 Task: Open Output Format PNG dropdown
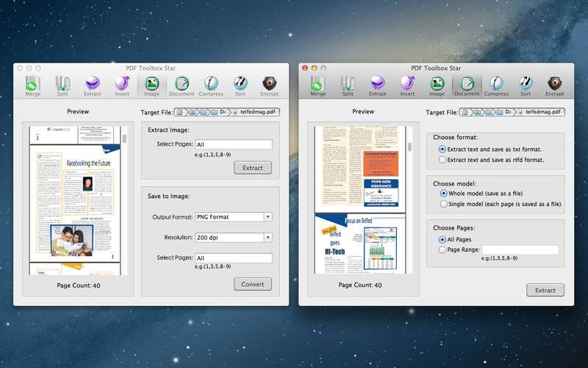pyautogui.click(x=234, y=217)
